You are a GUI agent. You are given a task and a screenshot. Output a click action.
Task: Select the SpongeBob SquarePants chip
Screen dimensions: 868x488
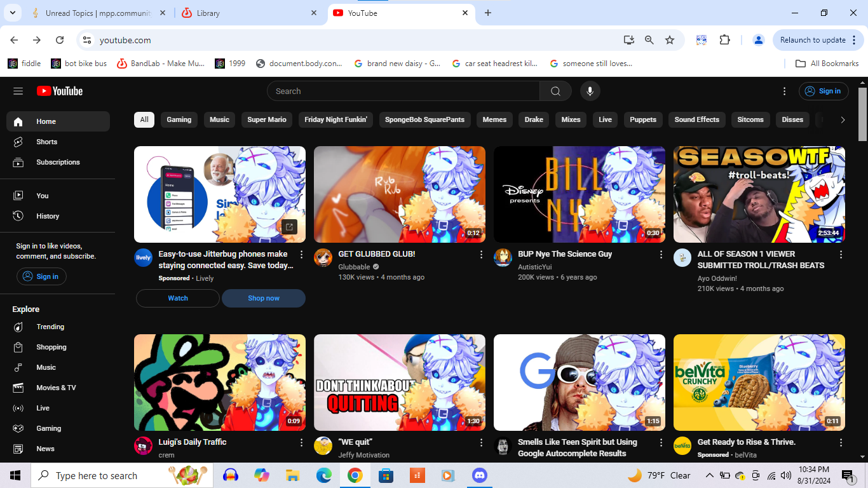pyautogui.click(x=424, y=119)
